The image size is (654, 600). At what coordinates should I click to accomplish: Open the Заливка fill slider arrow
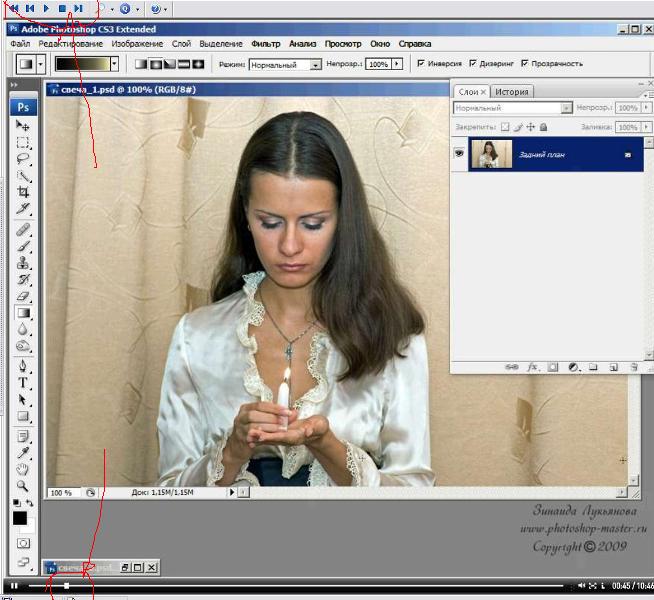point(646,127)
